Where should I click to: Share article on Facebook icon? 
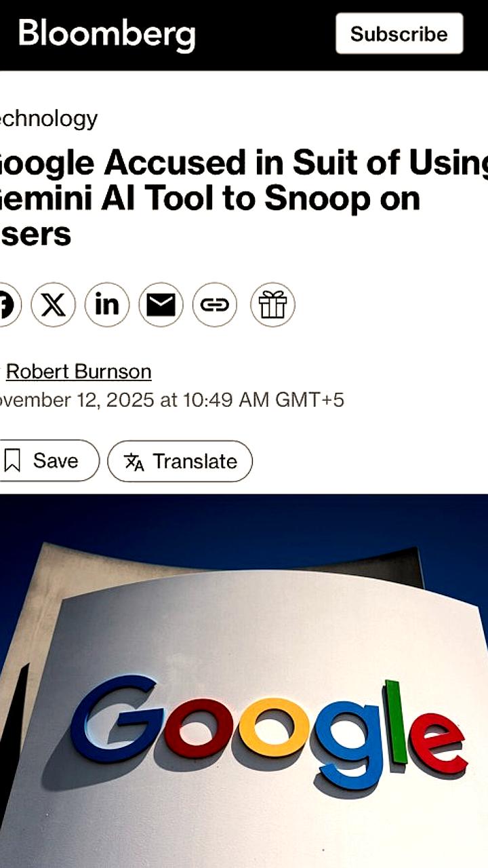click(7, 305)
